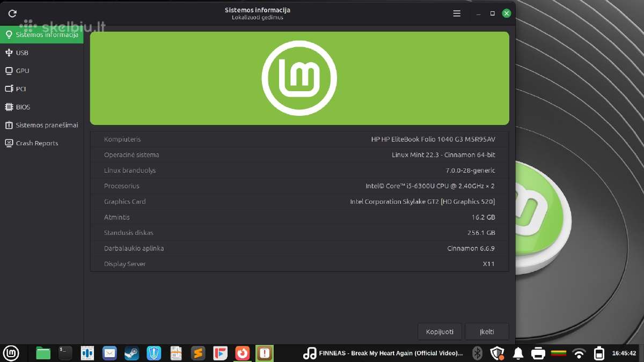Open the clock showing 16:45:42
Screen dimensions: 644x362
[624, 353]
